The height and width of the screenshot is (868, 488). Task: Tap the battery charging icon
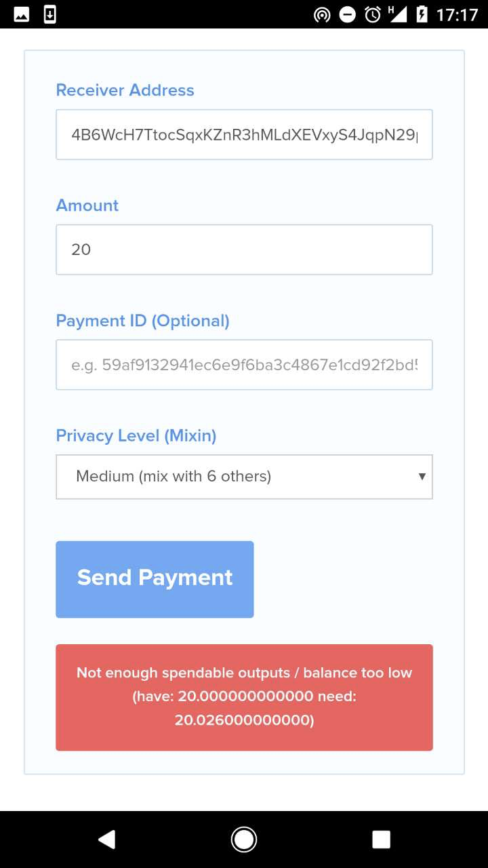pyautogui.click(x=422, y=14)
